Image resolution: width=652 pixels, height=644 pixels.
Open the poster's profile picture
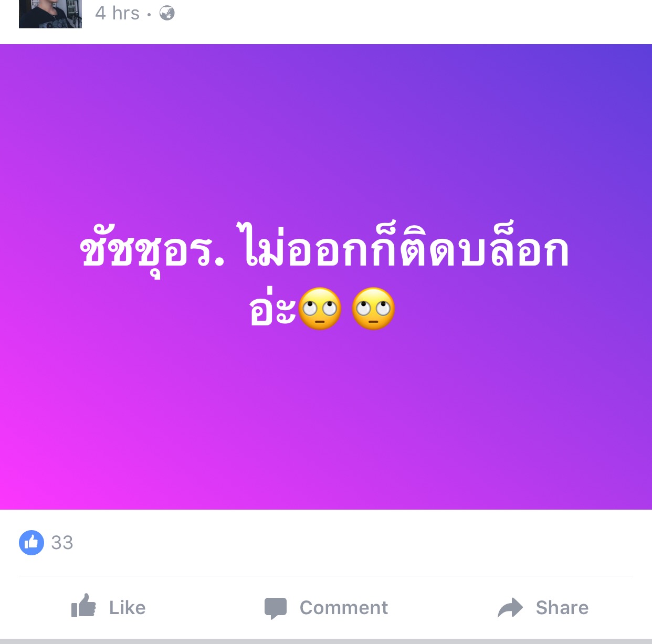pos(50,14)
